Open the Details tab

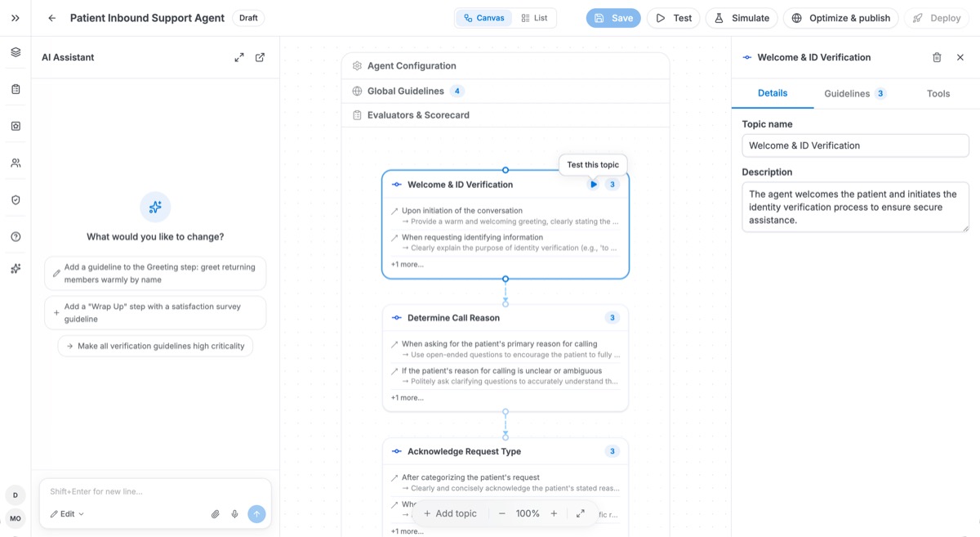coord(773,93)
